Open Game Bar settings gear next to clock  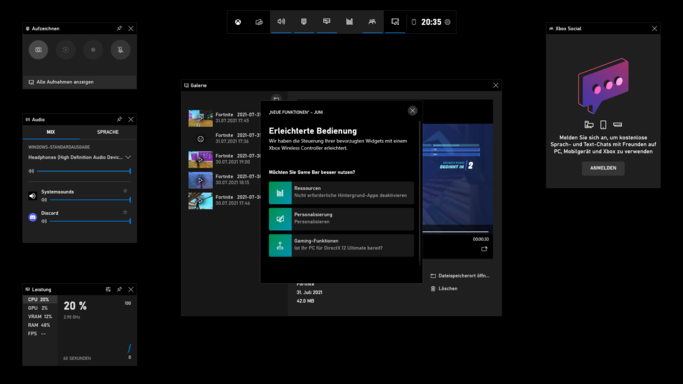pyautogui.click(x=447, y=22)
